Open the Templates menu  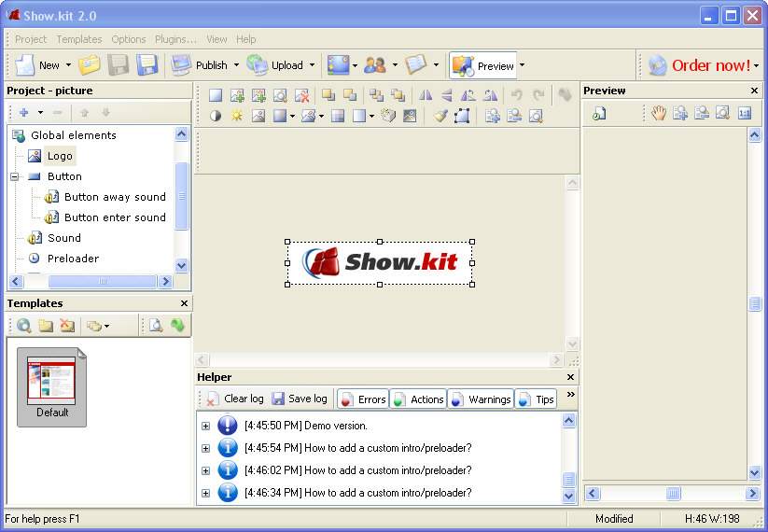[79, 39]
